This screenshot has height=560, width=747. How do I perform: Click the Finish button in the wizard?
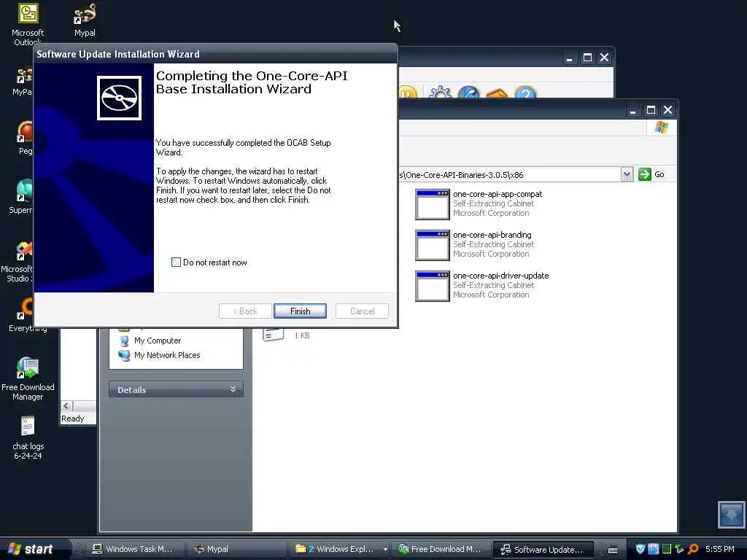point(300,311)
